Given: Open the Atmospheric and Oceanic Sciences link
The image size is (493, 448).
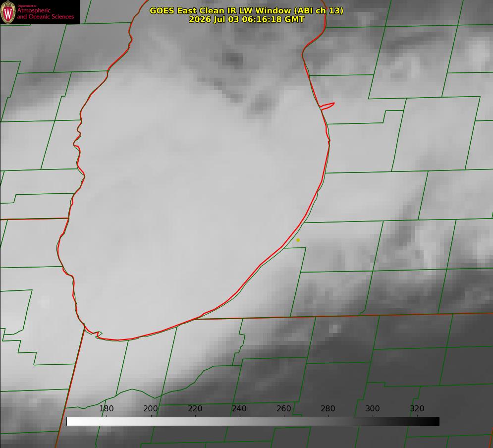Looking at the screenshot, I should tap(45, 13).
